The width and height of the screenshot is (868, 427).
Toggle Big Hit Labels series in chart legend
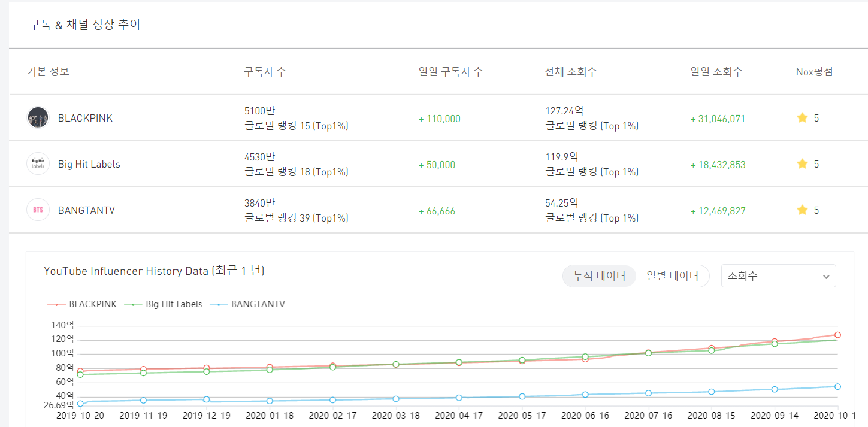click(x=163, y=304)
